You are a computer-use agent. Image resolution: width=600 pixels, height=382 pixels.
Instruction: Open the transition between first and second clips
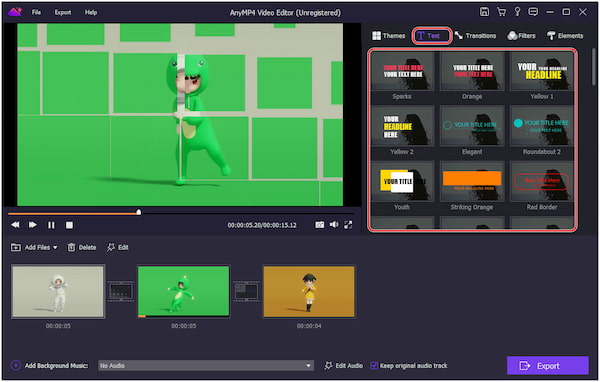[121, 292]
